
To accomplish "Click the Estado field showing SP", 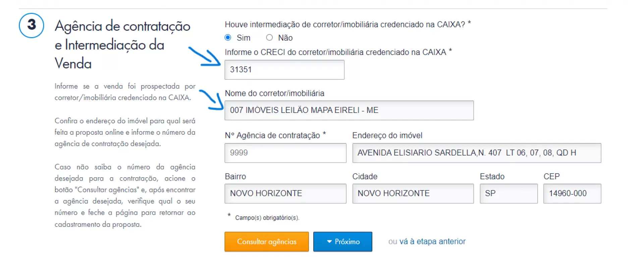I will (509, 193).
